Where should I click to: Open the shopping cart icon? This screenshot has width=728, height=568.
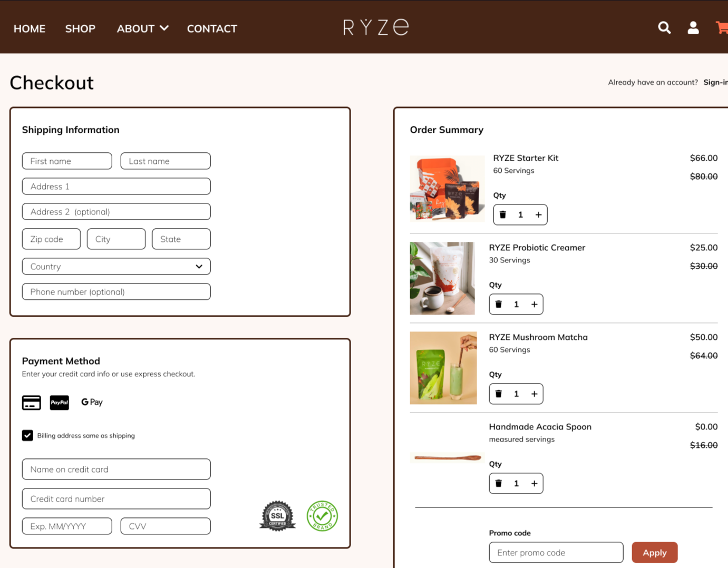722,28
